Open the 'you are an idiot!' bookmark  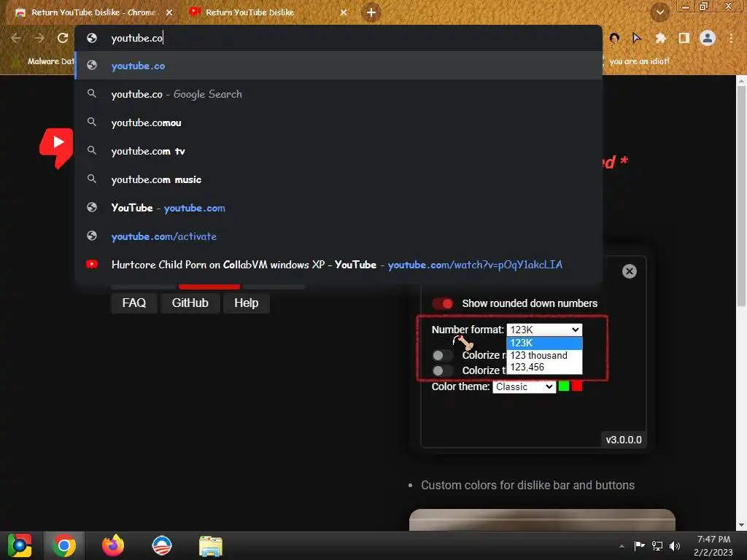pos(639,61)
